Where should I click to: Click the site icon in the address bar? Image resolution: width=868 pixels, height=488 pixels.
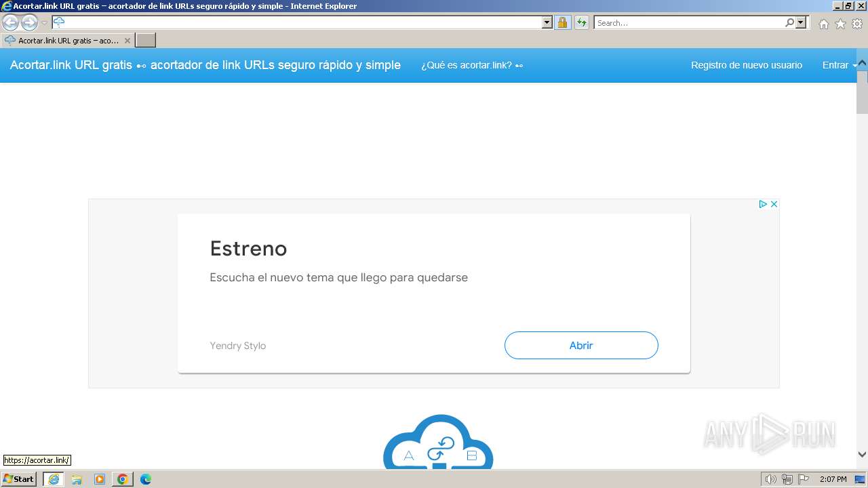[x=59, y=22]
